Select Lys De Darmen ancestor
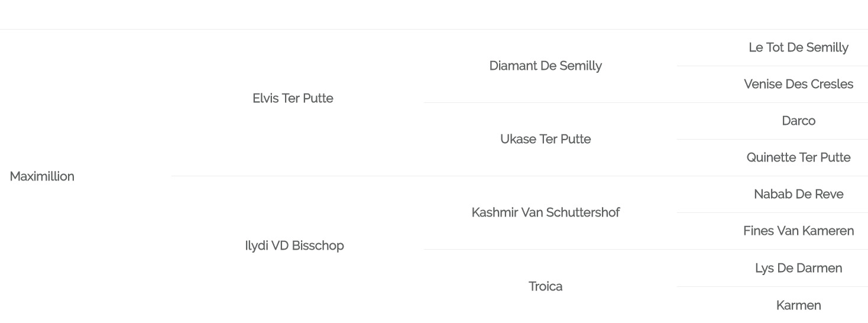The height and width of the screenshot is (323, 868). pyautogui.click(x=798, y=268)
